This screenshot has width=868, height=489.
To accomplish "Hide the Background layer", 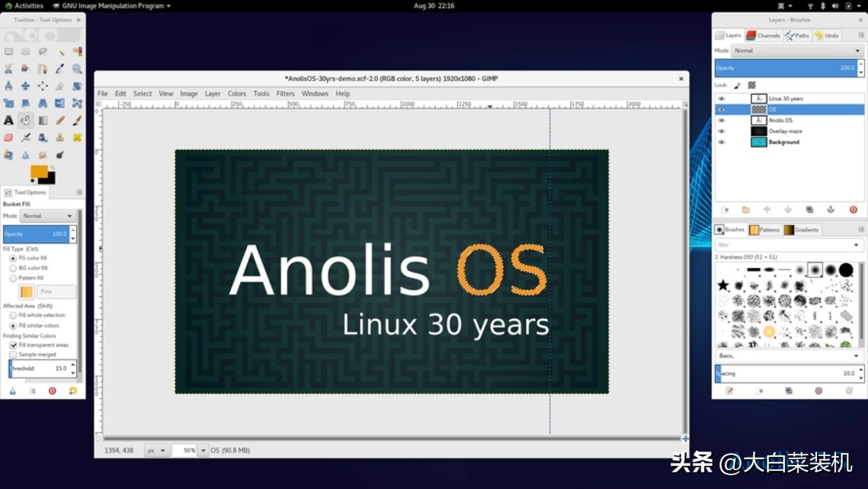I will pos(721,142).
